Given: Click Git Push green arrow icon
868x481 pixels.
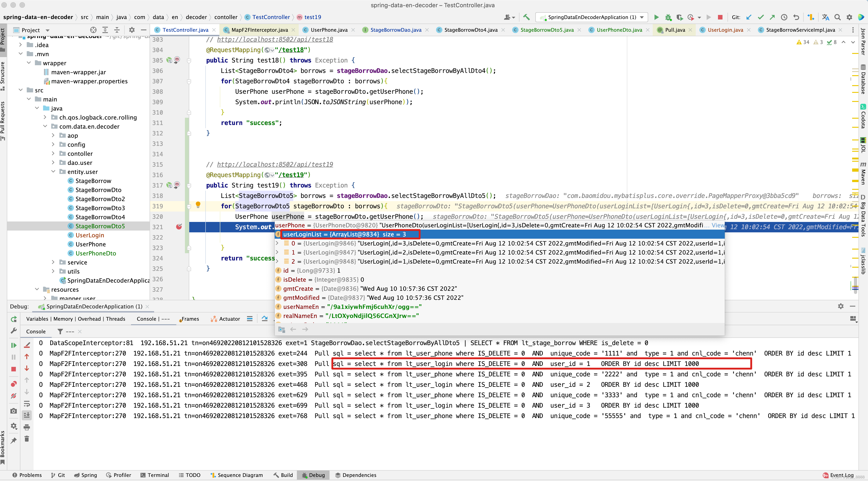Looking at the screenshot, I should pyautogui.click(x=772, y=17).
